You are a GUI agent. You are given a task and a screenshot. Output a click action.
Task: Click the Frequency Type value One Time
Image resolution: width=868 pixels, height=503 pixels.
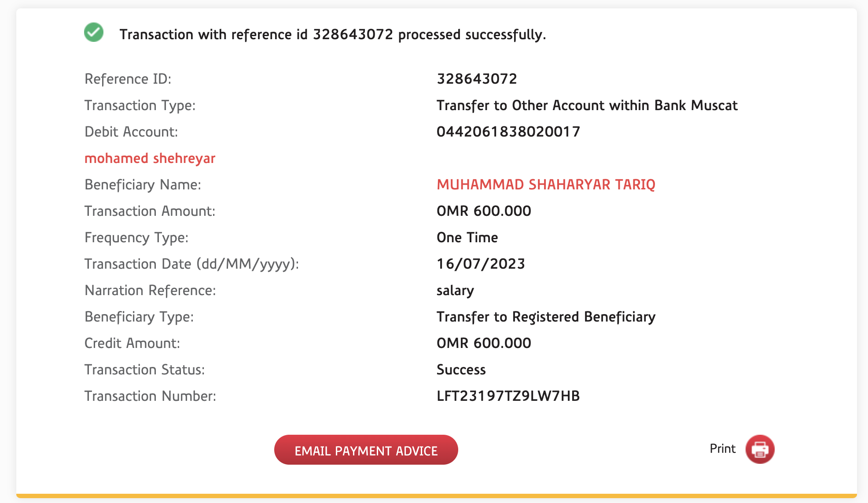pos(467,237)
